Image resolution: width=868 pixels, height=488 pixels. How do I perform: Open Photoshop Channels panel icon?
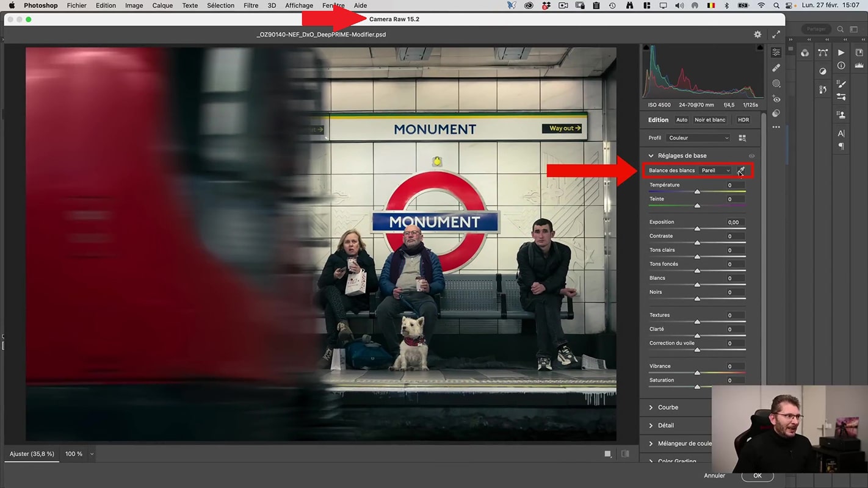point(805,53)
